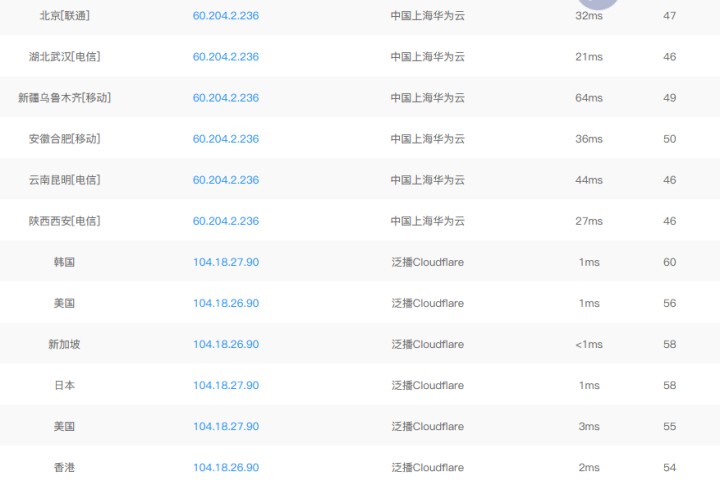
Task: Click the TTL value 60
Action: tap(669, 262)
